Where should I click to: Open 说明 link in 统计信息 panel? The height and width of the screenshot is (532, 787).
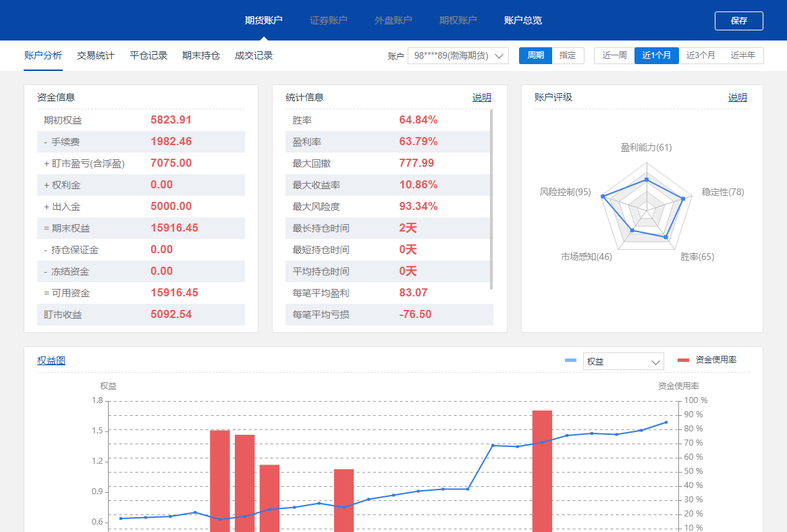[x=482, y=97]
